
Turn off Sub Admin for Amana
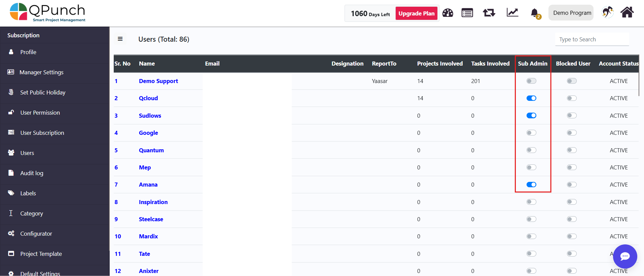click(531, 185)
